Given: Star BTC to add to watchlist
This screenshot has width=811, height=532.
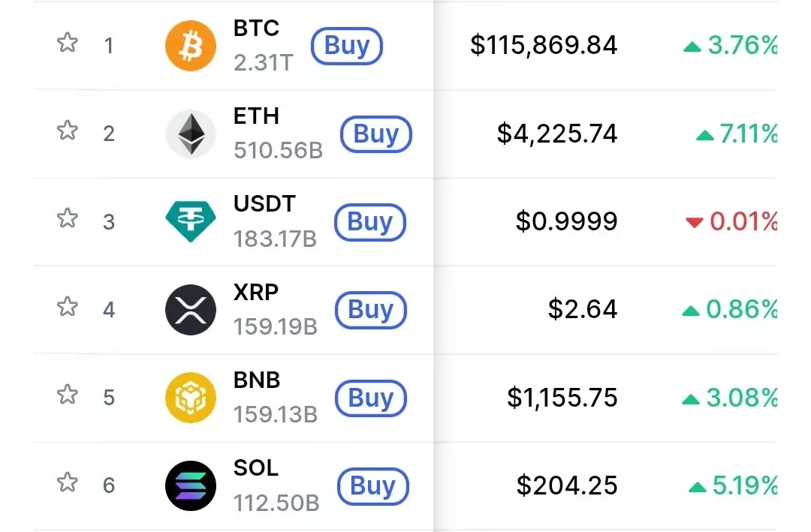Looking at the screenshot, I should click(x=68, y=43).
